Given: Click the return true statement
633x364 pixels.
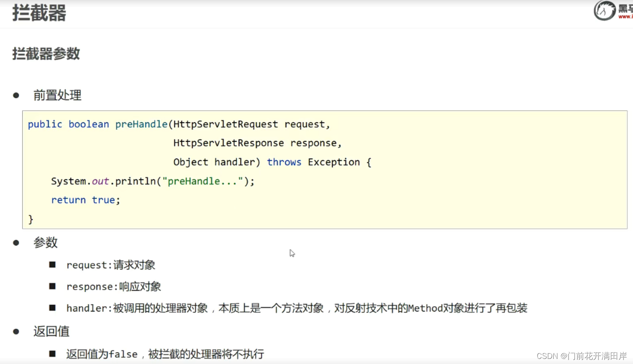Looking at the screenshot, I should (86, 200).
